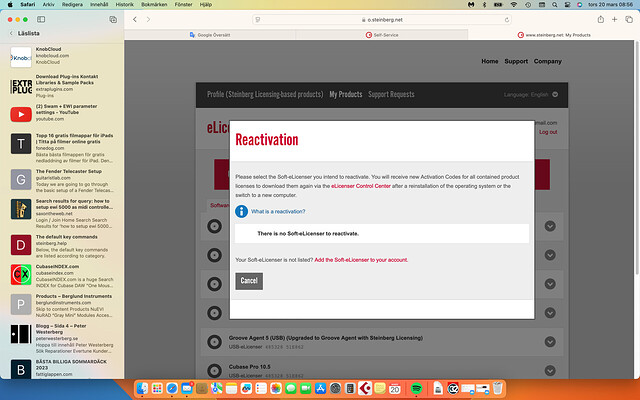Open the Arkiv menu

pyautogui.click(x=49, y=4)
